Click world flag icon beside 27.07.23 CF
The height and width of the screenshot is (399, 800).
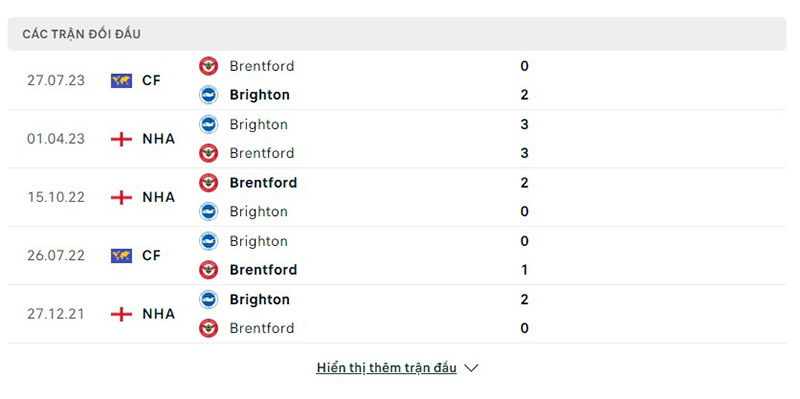click(x=121, y=81)
